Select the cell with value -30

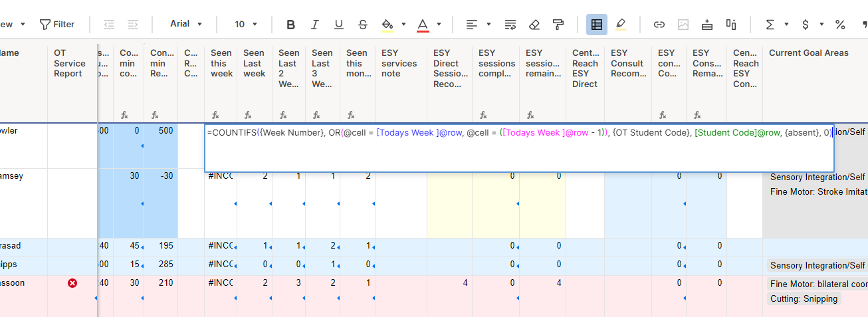[161, 203]
